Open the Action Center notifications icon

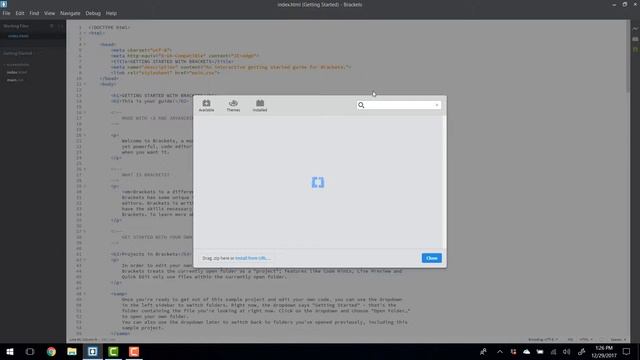tap(627, 351)
